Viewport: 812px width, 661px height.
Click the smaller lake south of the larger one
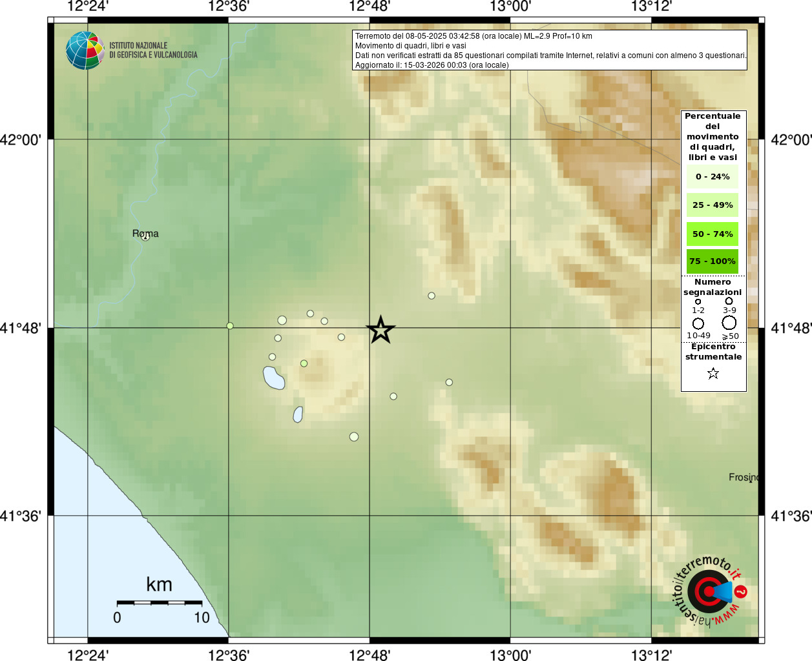(x=298, y=414)
